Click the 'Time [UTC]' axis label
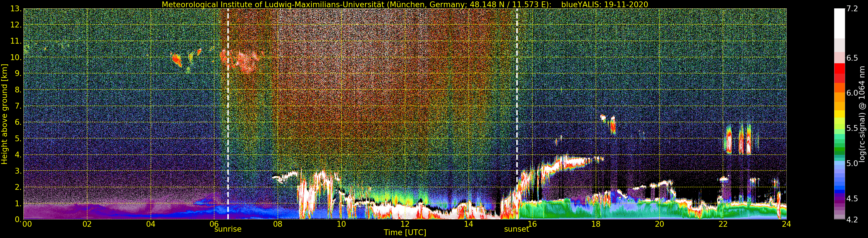868x238 pixels. [405, 233]
